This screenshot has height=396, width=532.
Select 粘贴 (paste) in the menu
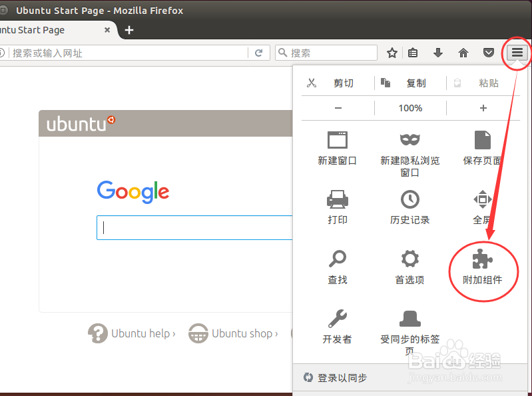pos(483,83)
